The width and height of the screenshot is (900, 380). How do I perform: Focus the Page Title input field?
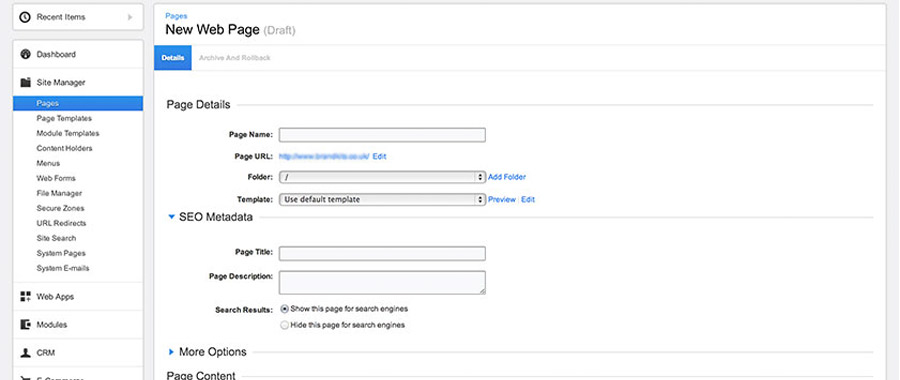pyautogui.click(x=382, y=253)
